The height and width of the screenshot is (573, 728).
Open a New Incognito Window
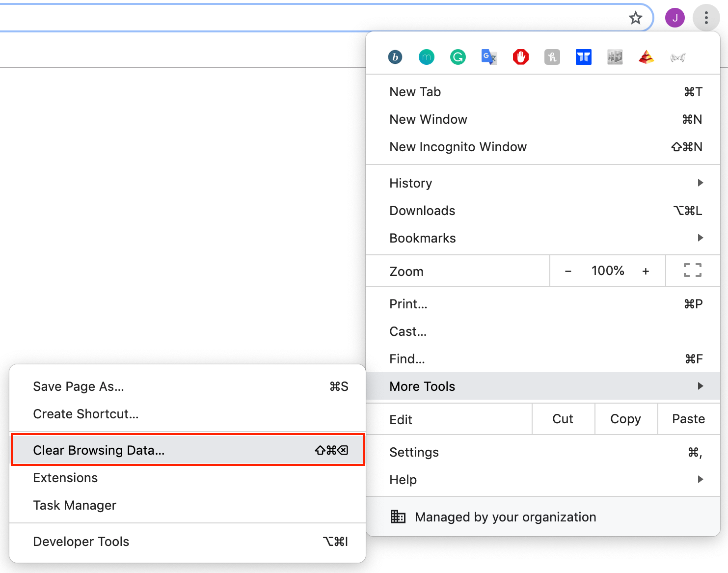pos(543,147)
